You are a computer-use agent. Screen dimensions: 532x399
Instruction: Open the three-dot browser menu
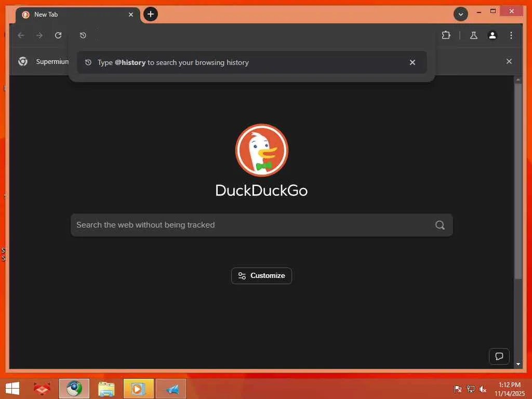coord(511,35)
